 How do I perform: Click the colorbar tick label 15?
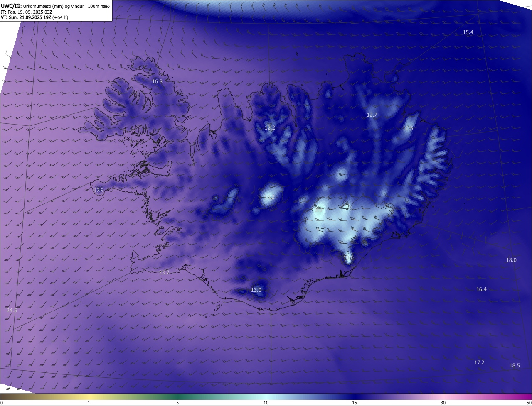pyautogui.click(x=355, y=403)
